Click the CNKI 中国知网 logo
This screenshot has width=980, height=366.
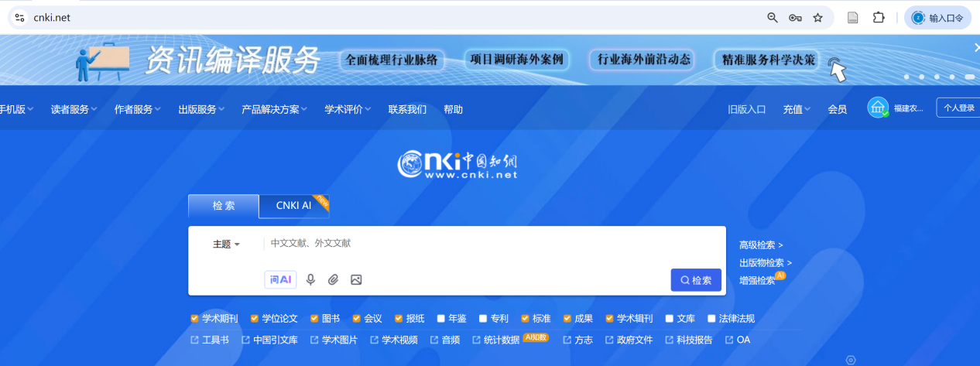click(457, 165)
